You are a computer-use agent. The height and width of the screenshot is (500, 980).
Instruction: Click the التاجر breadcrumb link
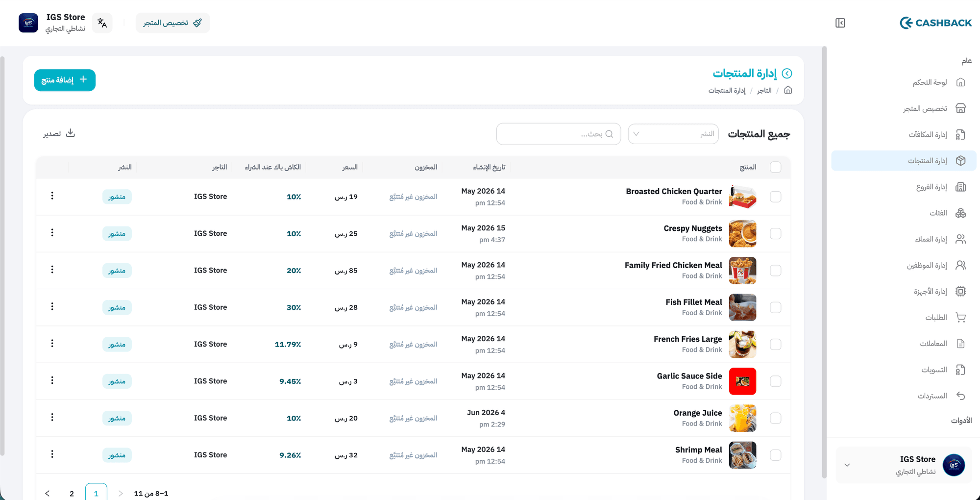(764, 91)
